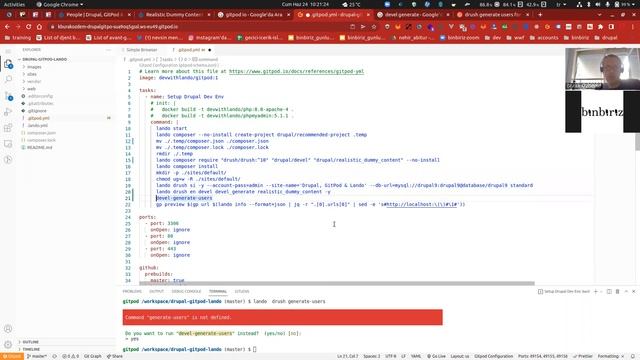This screenshot has width=640, height=360.
Task: Open composer.json in file tree
Action: pos(42,133)
